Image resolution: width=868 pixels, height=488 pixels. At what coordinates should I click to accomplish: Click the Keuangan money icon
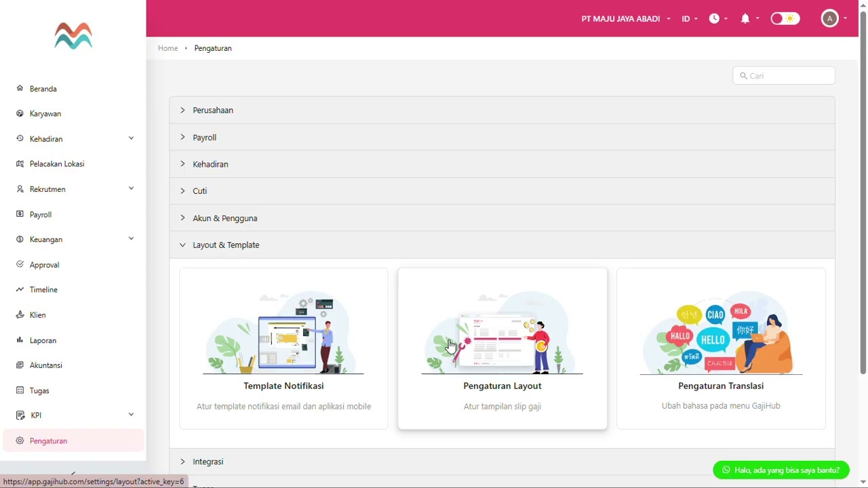point(20,239)
